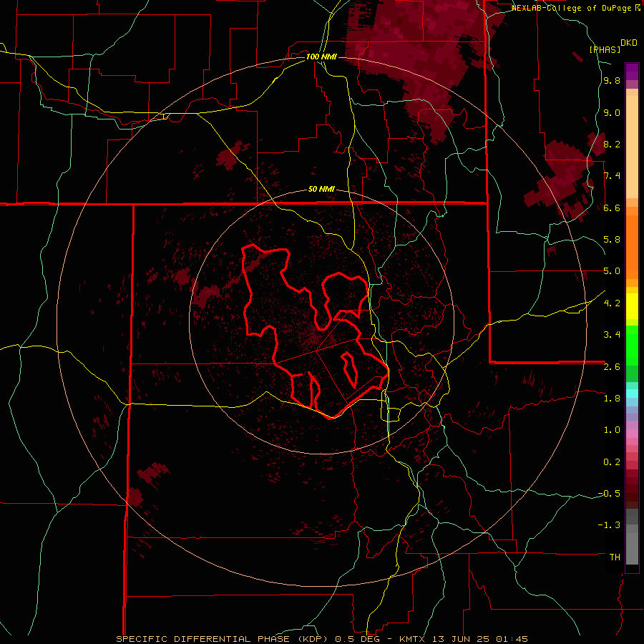The height and width of the screenshot is (644, 644).
Task: Pick the cyan segment of color bar
Action: tap(632, 393)
